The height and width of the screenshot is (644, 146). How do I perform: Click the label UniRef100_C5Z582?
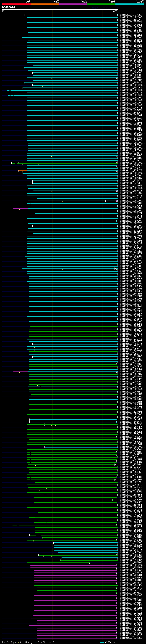[x=131, y=40]
